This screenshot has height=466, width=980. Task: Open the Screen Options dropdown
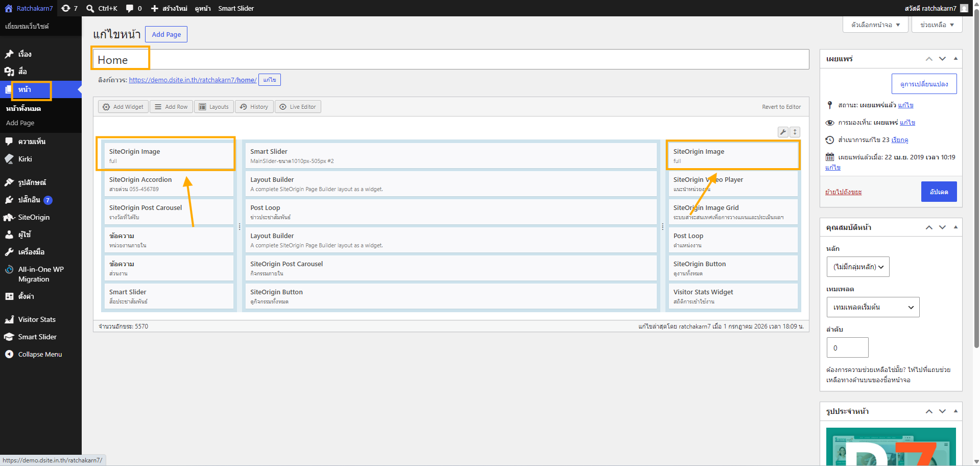[x=875, y=25]
